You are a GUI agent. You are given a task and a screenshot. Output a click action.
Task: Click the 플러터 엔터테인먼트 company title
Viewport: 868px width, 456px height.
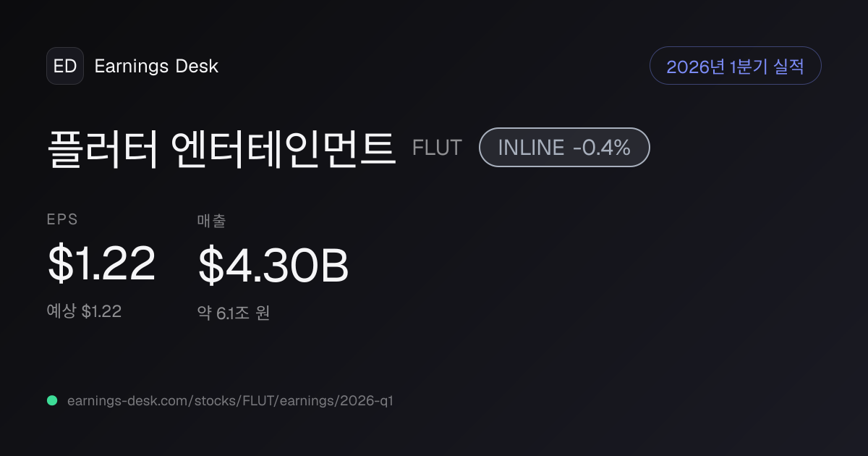pyautogui.click(x=221, y=148)
